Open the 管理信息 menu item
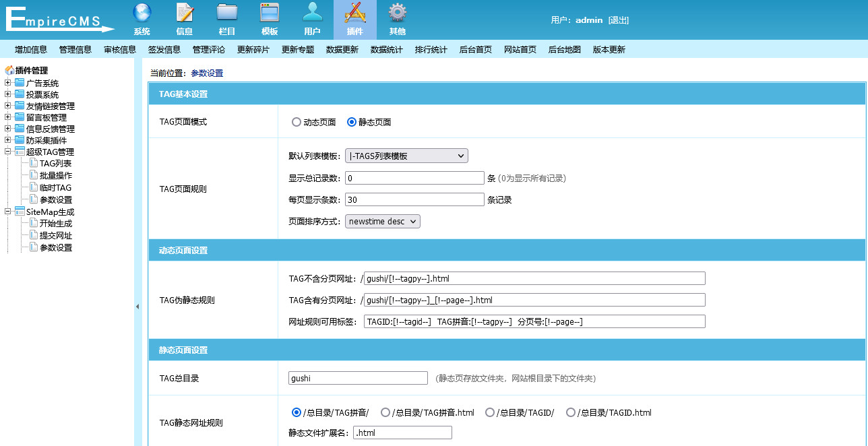Image resolution: width=868 pixels, height=446 pixels. click(x=75, y=49)
